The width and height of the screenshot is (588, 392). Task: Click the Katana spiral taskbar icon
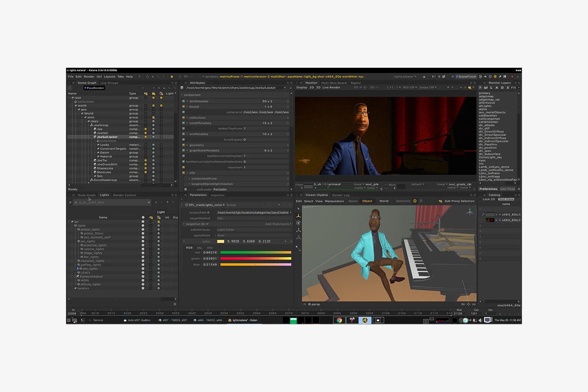(x=365, y=320)
